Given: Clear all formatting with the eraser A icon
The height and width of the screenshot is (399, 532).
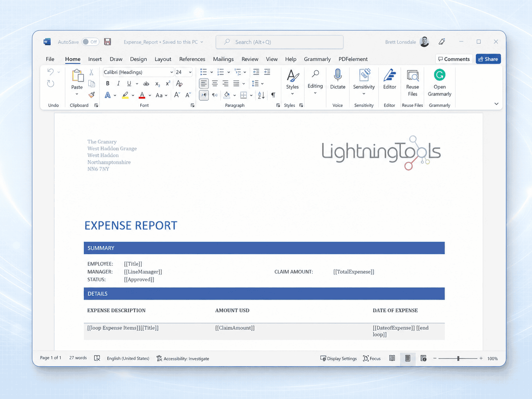Looking at the screenshot, I should pyautogui.click(x=179, y=83).
